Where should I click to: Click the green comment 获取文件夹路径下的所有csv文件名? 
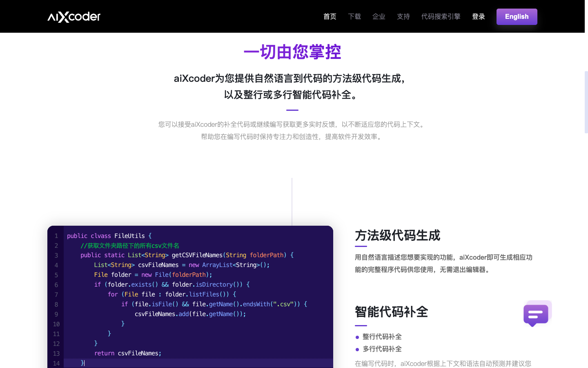[x=130, y=245]
